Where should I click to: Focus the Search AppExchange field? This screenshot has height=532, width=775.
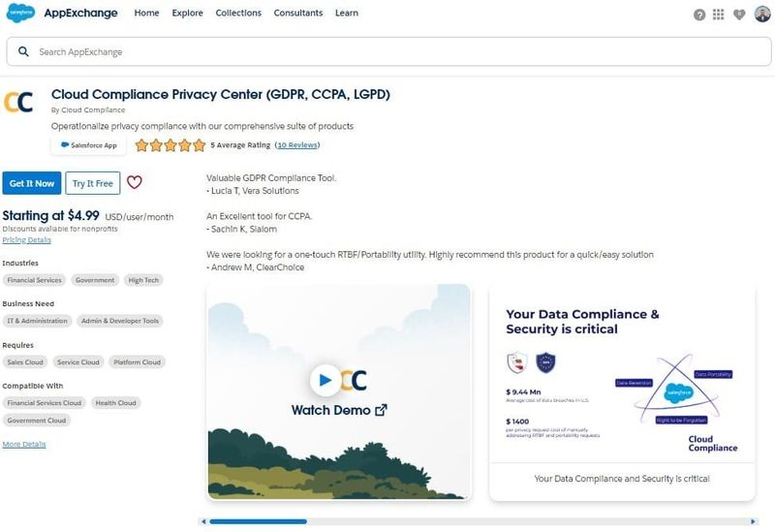pyautogui.click(x=388, y=51)
